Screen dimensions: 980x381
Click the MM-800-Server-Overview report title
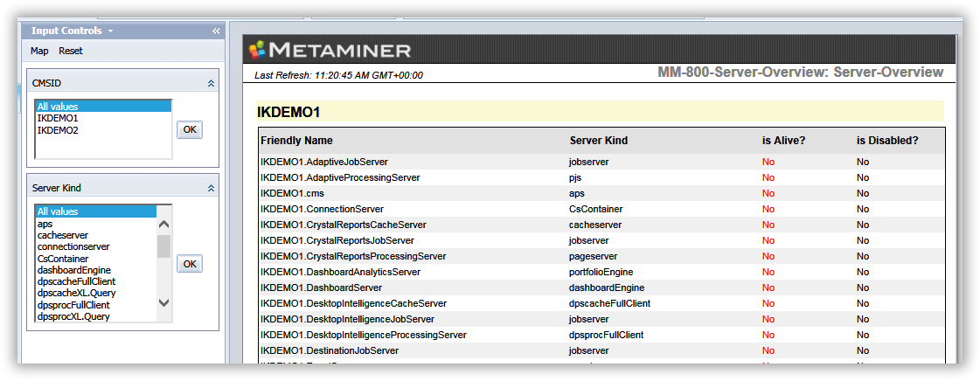click(801, 73)
